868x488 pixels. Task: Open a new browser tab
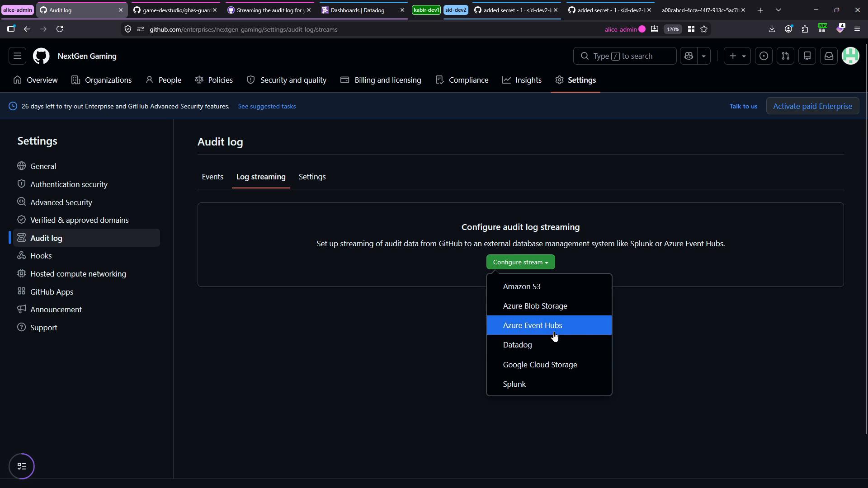coord(760,10)
